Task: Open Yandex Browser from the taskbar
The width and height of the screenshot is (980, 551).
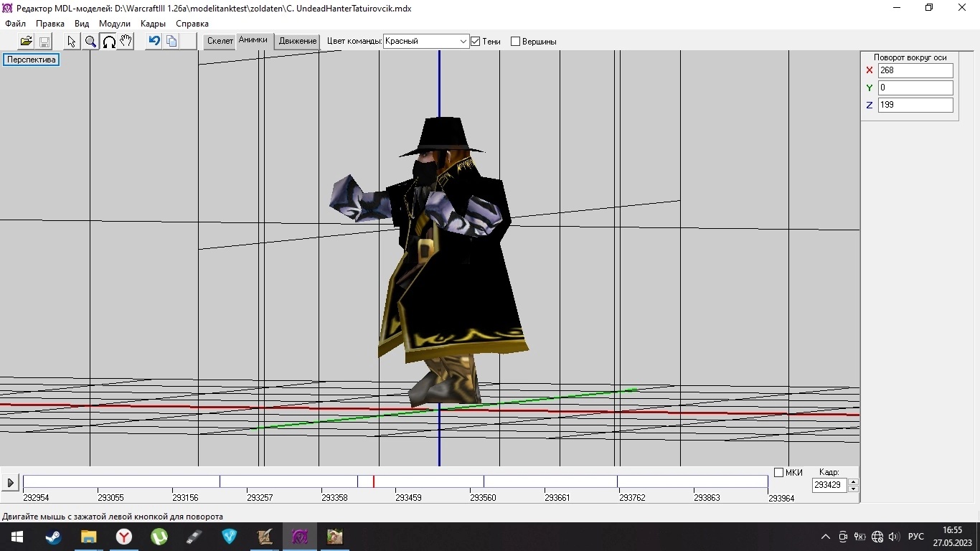Action: (123, 537)
